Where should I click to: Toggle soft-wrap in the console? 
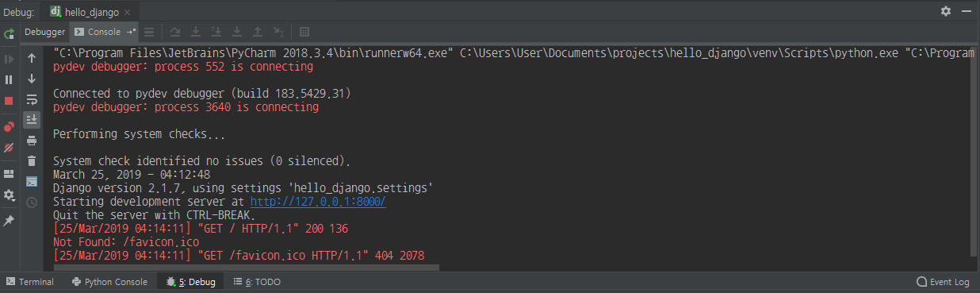[x=32, y=99]
